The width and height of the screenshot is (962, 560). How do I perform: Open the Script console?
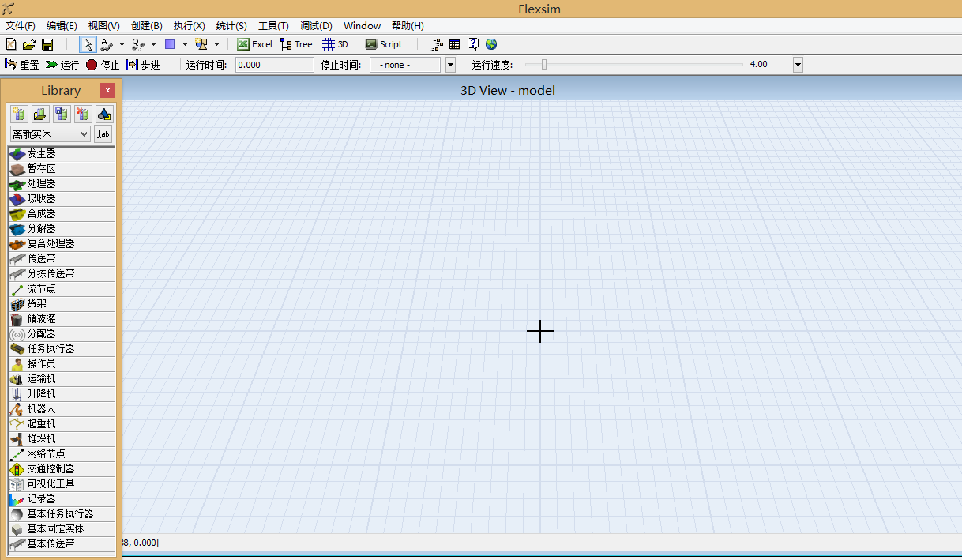pyautogui.click(x=383, y=44)
